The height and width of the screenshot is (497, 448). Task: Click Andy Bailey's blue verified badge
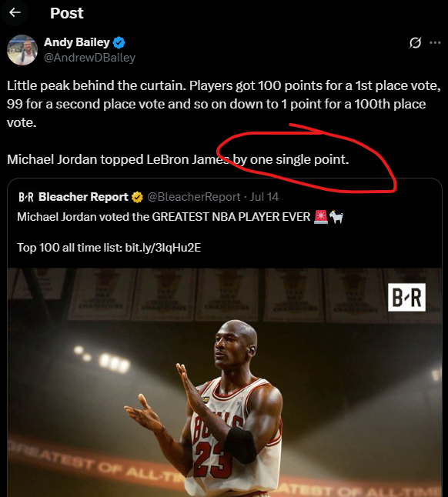pyautogui.click(x=119, y=42)
